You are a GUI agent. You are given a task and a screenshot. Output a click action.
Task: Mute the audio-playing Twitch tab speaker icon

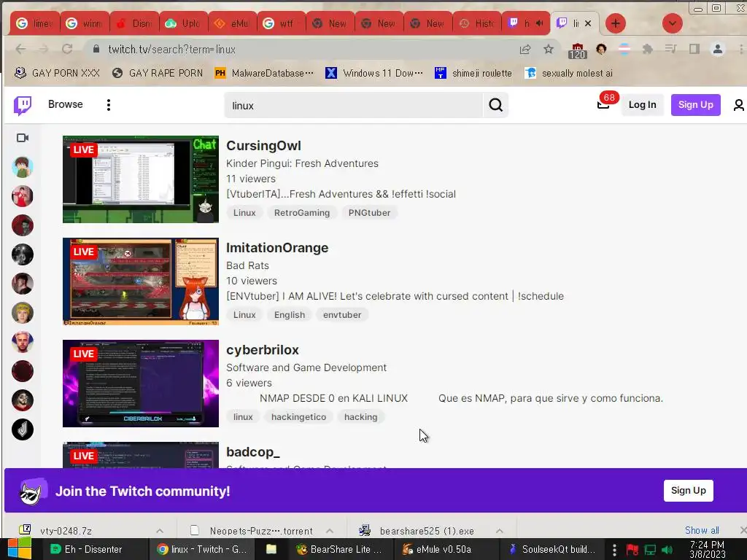tap(539, 23)
